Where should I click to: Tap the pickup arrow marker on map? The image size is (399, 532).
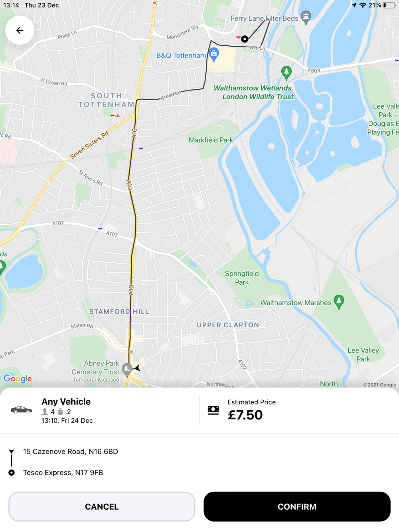click(137, 368)
